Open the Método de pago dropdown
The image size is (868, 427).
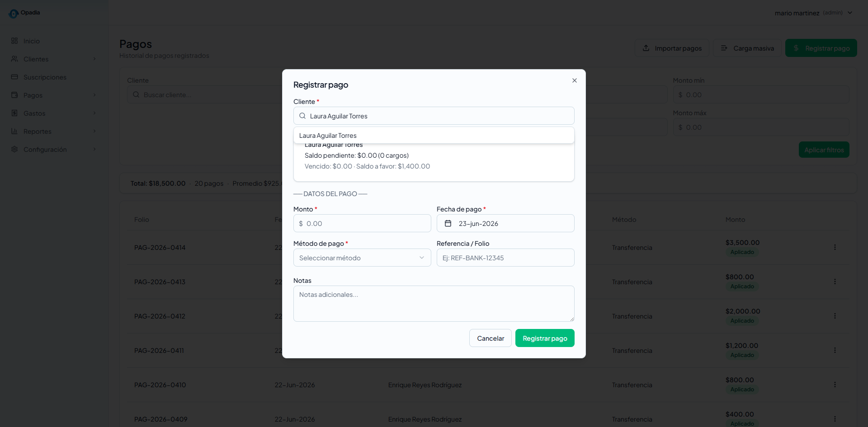tap(362, 258)
